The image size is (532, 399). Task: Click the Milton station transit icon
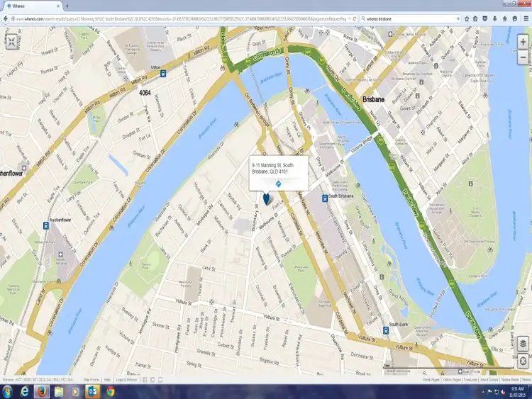[163, 72]
